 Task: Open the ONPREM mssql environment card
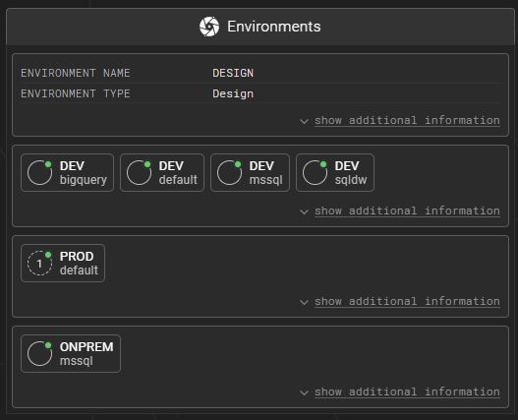71,354
